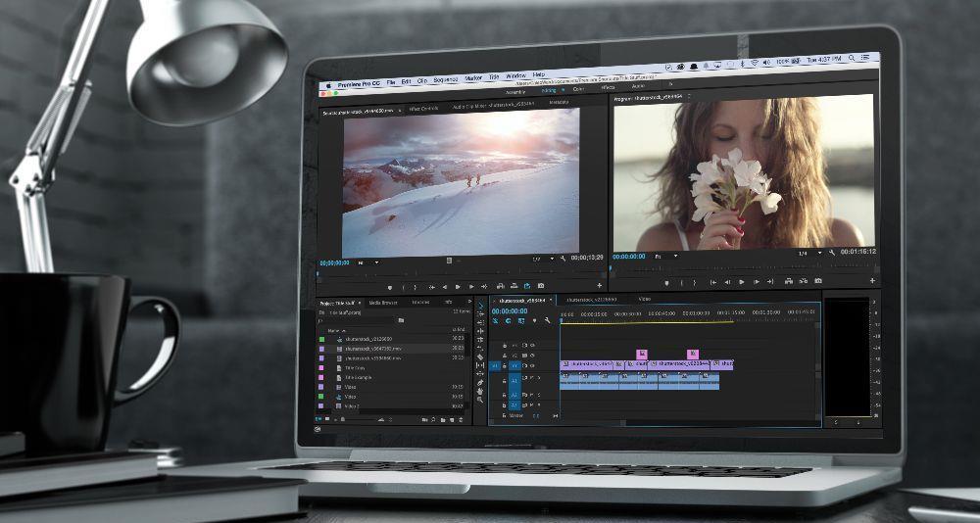
Task: Toggle track lock for V3
Action: (505, 346)
